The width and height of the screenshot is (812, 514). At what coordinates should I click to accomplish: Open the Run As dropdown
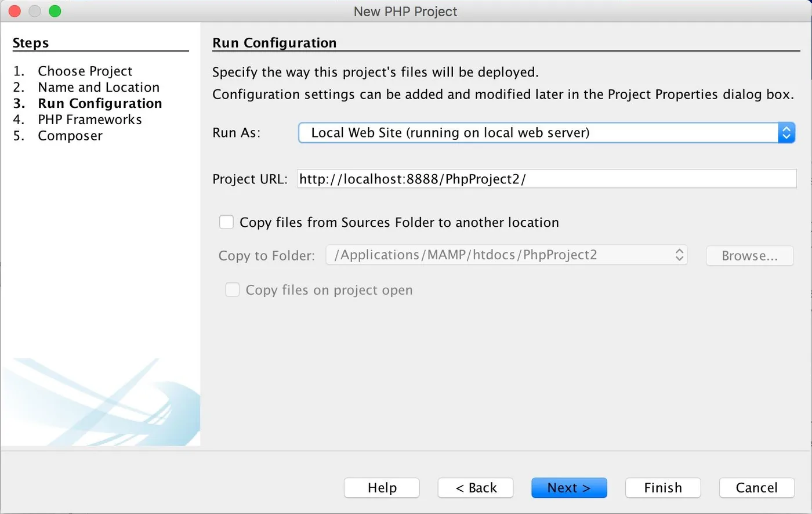click(546, 133)
